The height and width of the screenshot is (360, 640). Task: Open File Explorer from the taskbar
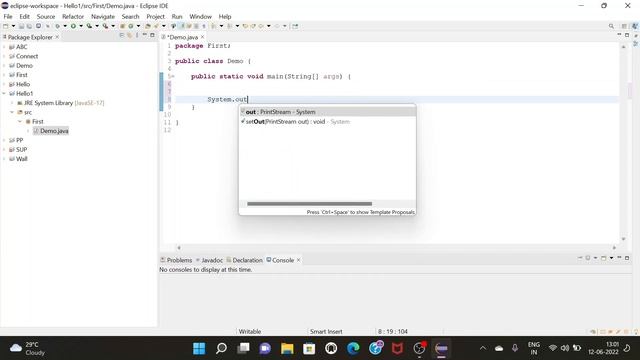pos(287,348)
